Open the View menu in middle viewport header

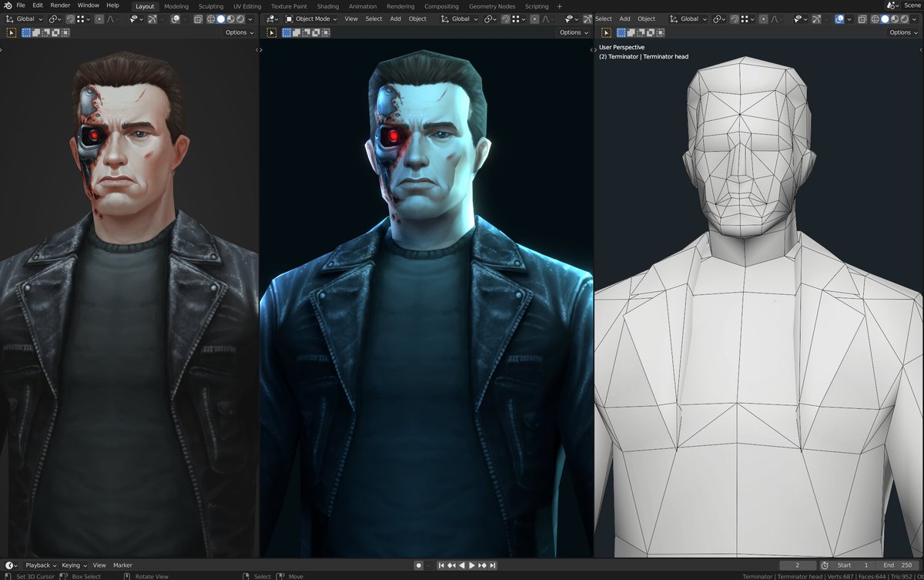351,19
